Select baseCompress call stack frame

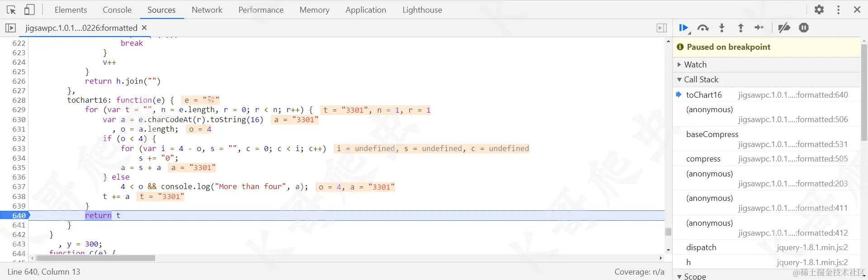[767, 139]
